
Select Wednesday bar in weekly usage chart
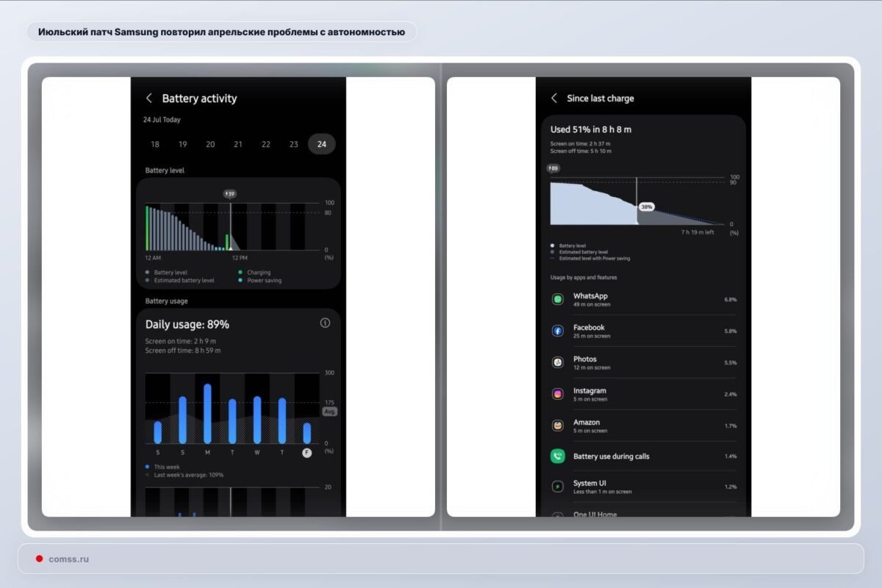click(257, 420)
